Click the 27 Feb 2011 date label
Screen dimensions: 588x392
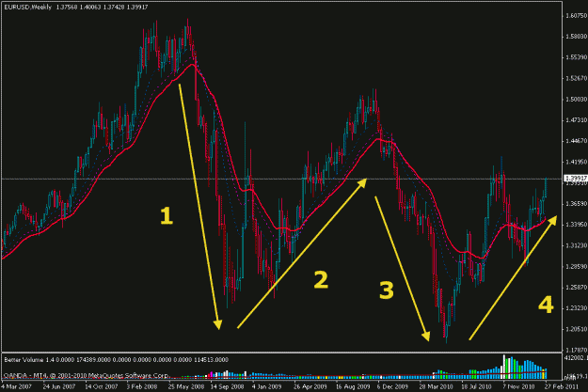click(561, 386)
